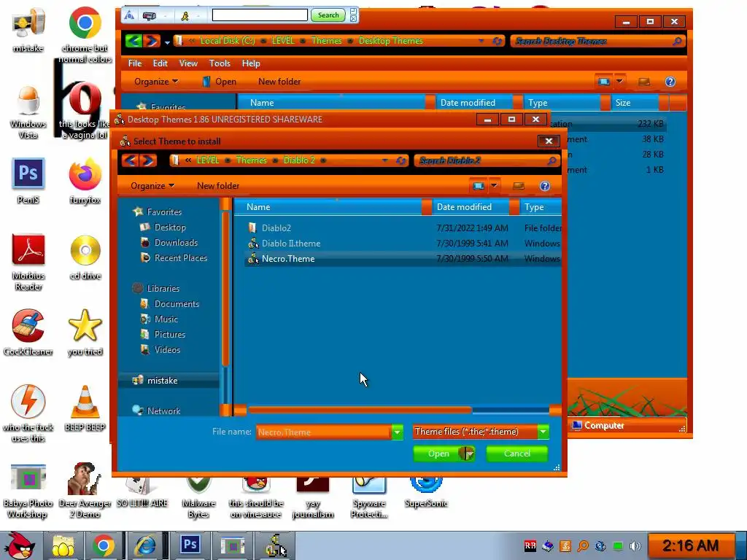Select Downloads under Favorites
This screenshot has height=560, width=747.
(x=176, y=243)
